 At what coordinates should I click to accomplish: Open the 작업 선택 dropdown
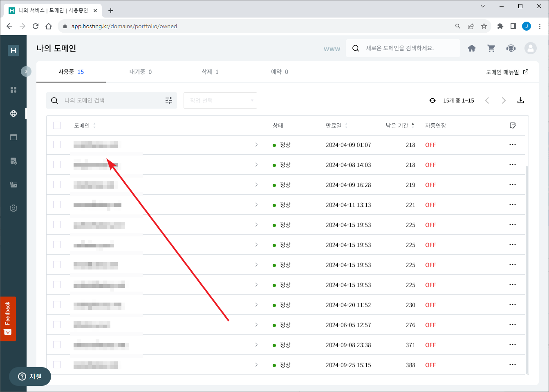(220, 100)
